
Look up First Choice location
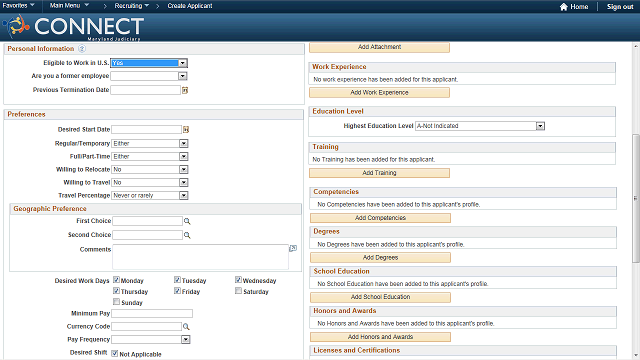pos(187,221)
